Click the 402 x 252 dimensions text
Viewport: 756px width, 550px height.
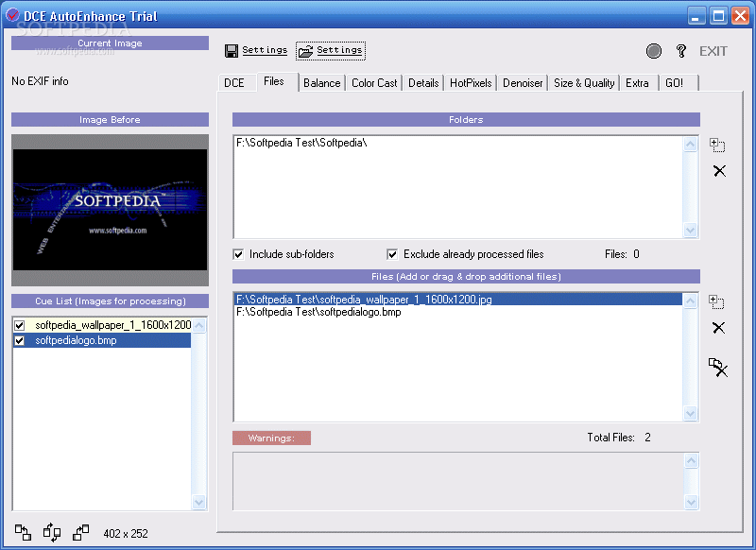[x=126, y=534]
